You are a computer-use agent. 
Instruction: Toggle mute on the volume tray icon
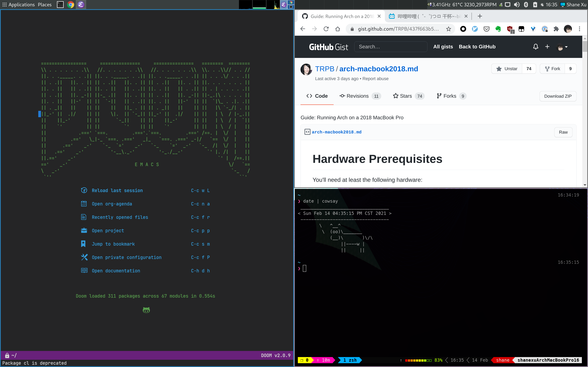point(517,5)
